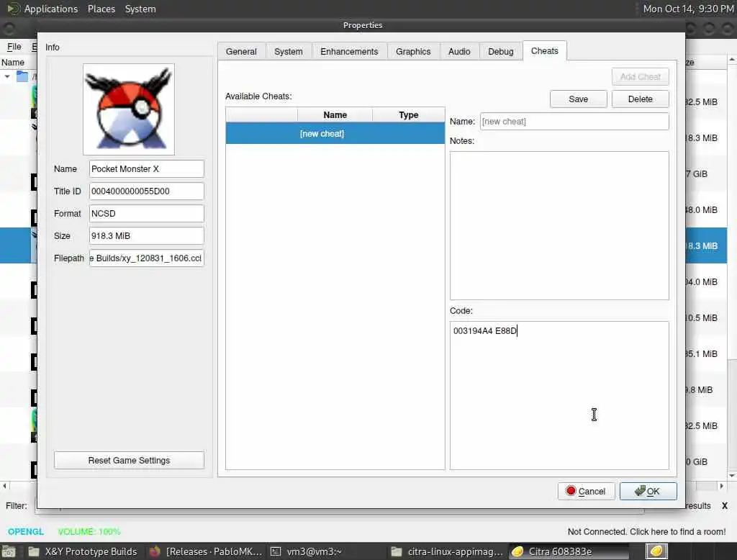
Task: Open the Audio tab
Action: point(459,51)
